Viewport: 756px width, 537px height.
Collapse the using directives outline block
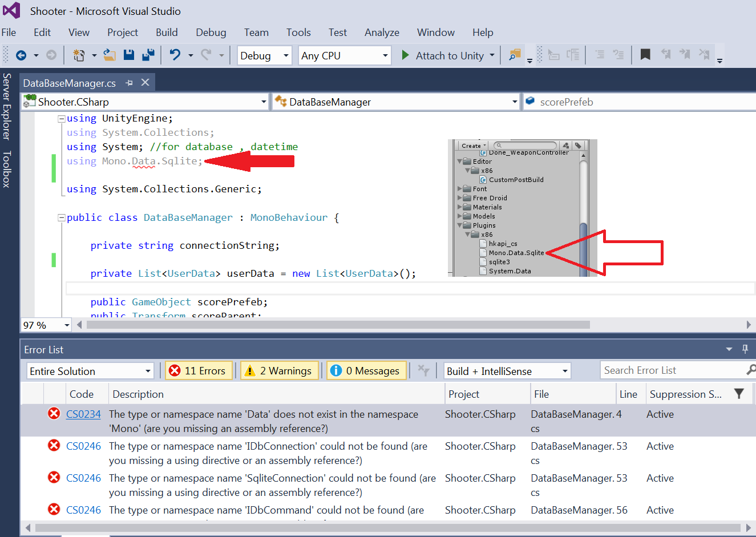click(61, 119)
